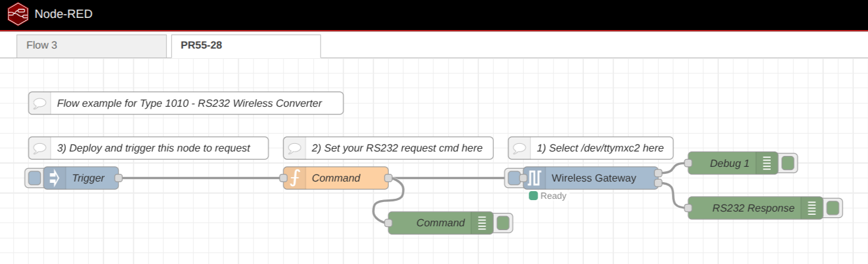The image size is (868, 264).
Task: Select the green Command debug node
Action: pyautogui.click(x=441, y=222)
